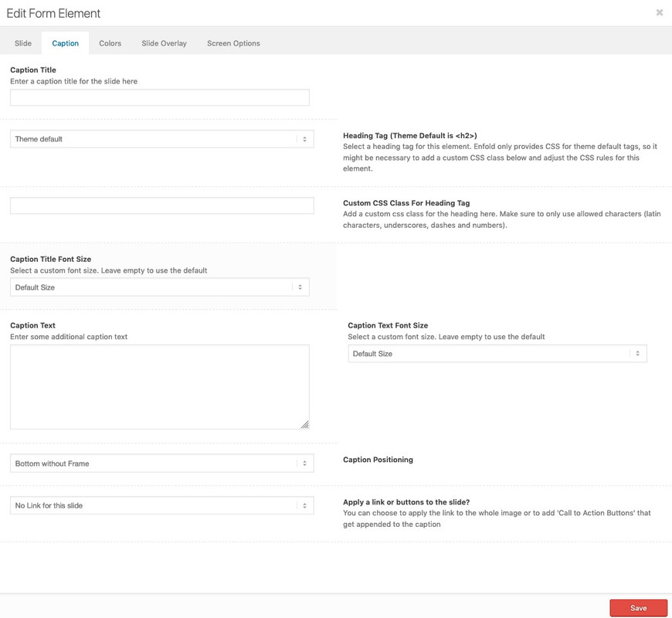Click the Heading Tag (Theme Default is <h2>) label

[x=409, y=135]
